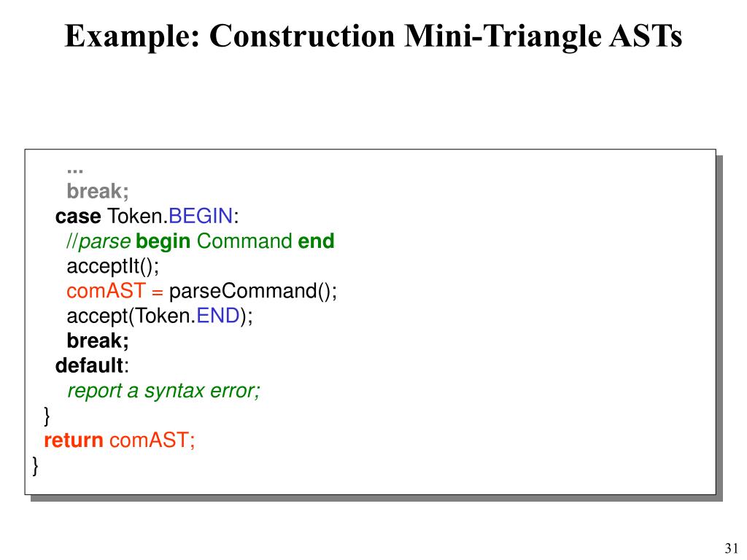The height and width of the screenshot is (560, 747).
Task: Select the case keyword
Action: [78, 217]
